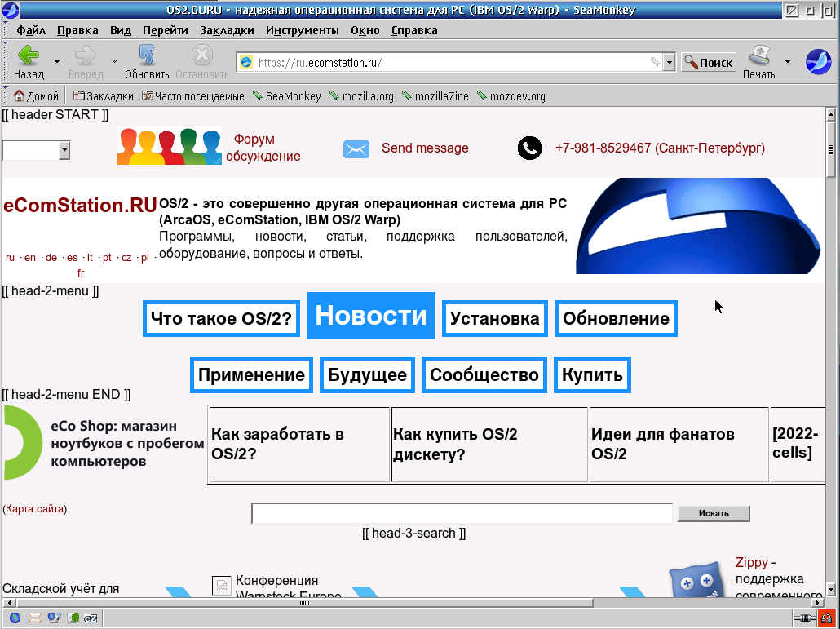840x629 pixels.
Task: Follow the Send message link
Action: [x=425, y=148]
